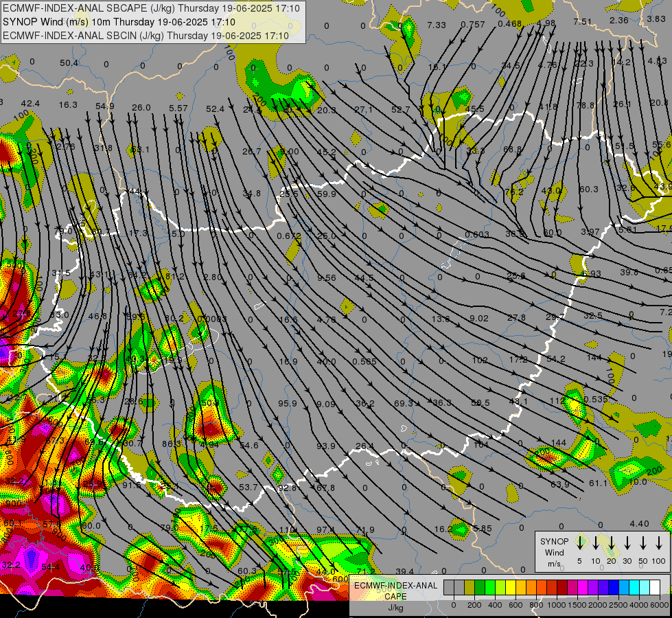Pick the leftmost gray CAPE legend swatch
Image resolution: width=672 pixels, height=618 pixels.
pos(449,587)
